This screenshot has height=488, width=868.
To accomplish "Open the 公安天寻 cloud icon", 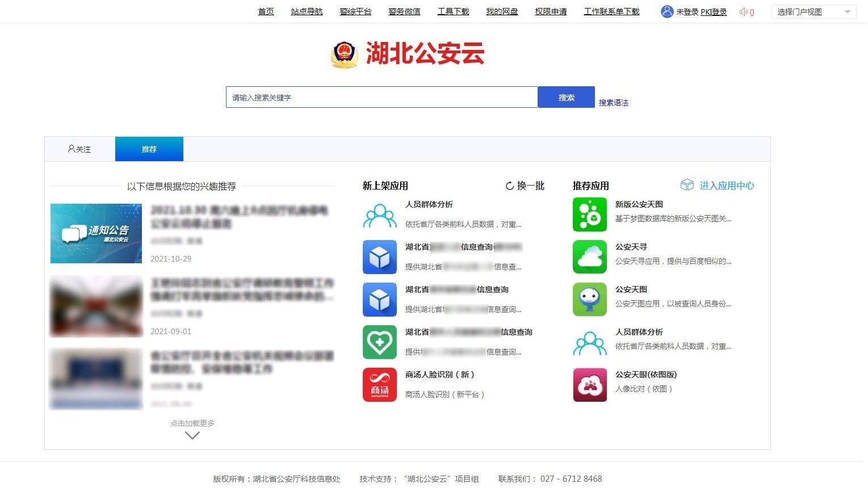I will (589, 257).
